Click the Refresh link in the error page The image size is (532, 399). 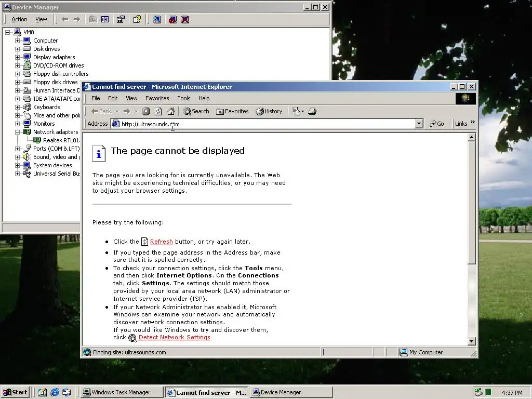click(x=161, y=242)
